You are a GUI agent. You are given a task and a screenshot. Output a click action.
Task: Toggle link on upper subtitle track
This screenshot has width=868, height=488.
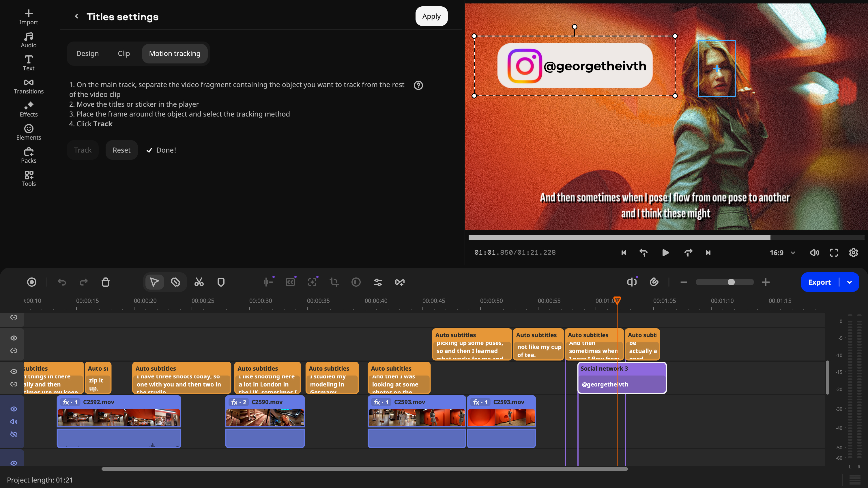14,351
